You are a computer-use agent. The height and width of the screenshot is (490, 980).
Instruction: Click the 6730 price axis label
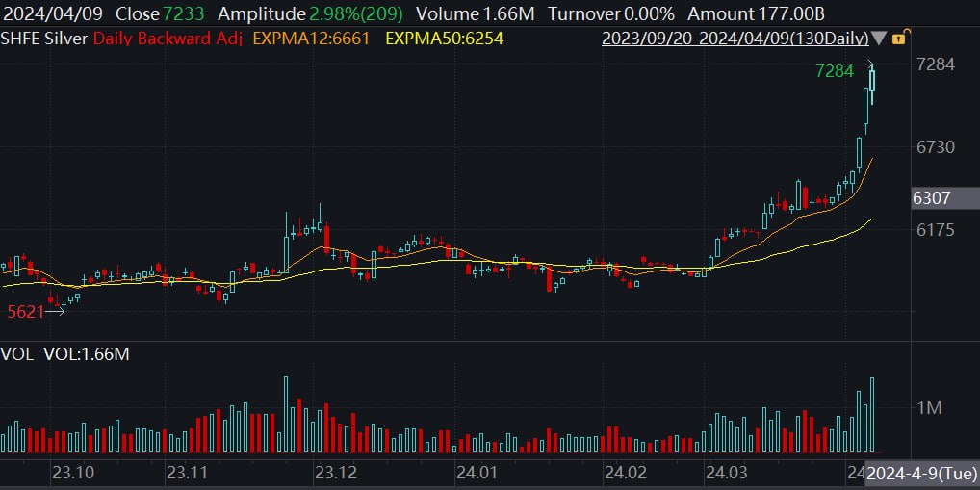tap(932, 147)
